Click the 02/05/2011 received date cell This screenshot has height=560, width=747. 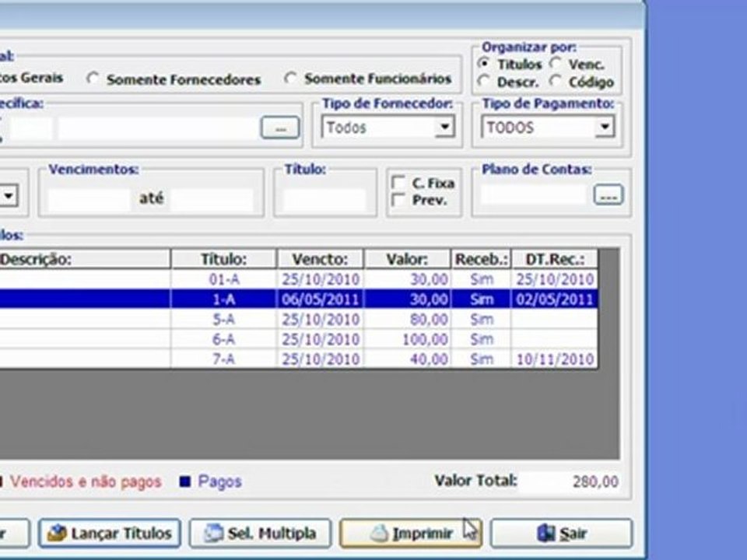pos(555,299)
